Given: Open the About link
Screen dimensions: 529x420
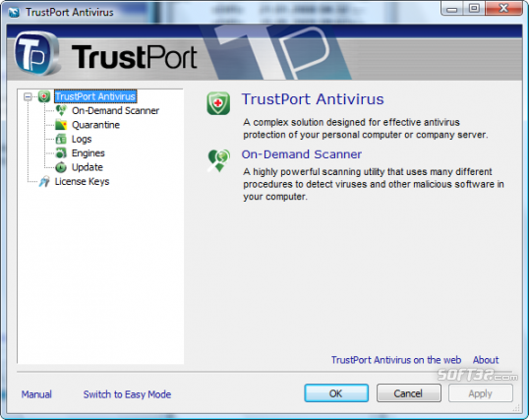Looking at the screenshot, I should click(x=486, y=360).
